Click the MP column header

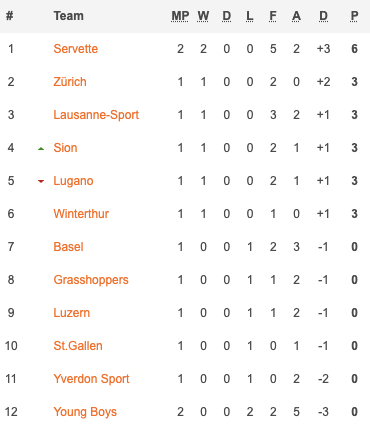[x=180, y=16]
